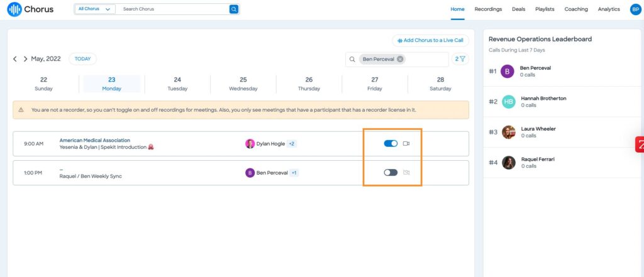Viewport: 644px width, 277px height.
Task: Go to previous week arrow
Action: coord(15,59)
